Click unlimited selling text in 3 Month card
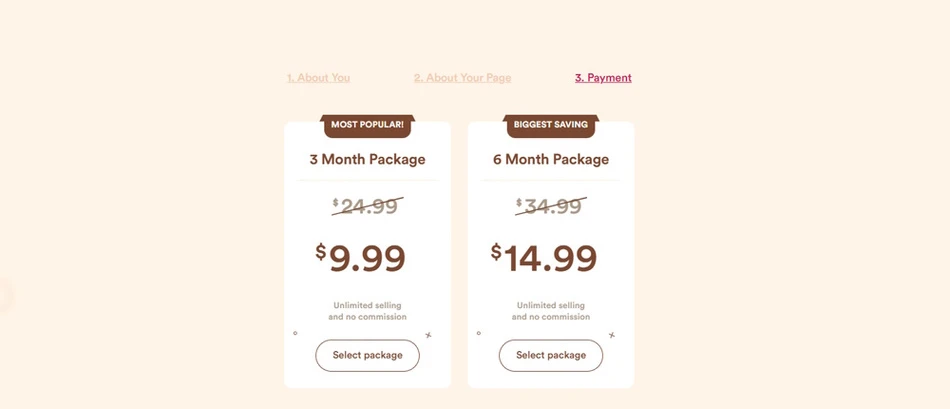Viewport: 950px width, 409px height. click(x=367, y=311)
